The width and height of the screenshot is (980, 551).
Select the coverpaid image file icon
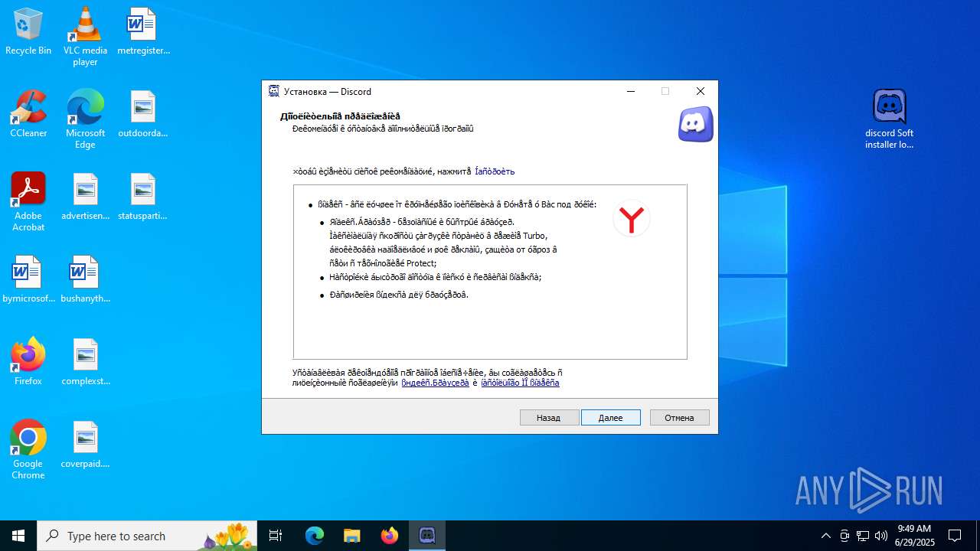point(85,445)
